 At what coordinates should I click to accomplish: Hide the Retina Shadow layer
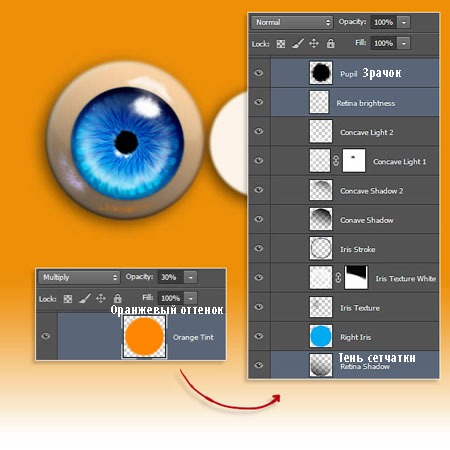pyautogui.click(x=259, y=365)
